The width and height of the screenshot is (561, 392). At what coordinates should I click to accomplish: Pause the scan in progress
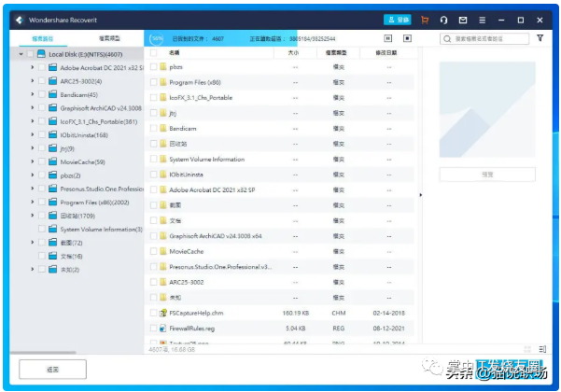click(387, 38)
